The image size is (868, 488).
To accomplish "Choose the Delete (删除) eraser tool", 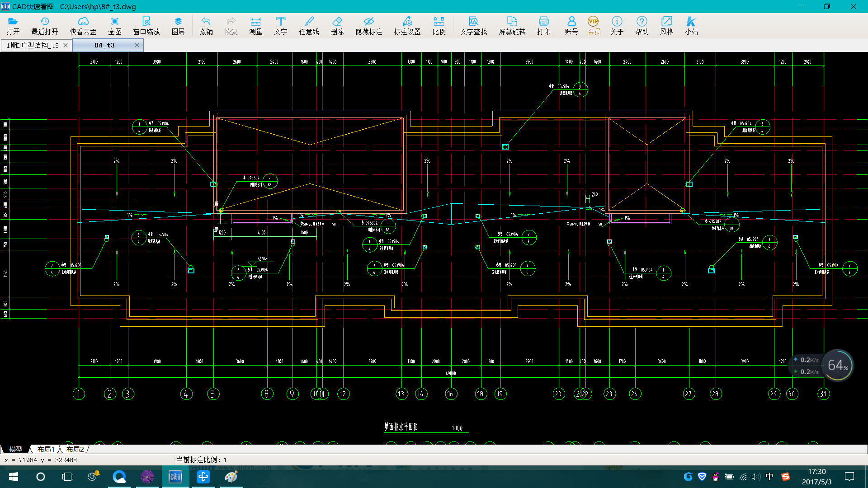I will pos(337,25).
